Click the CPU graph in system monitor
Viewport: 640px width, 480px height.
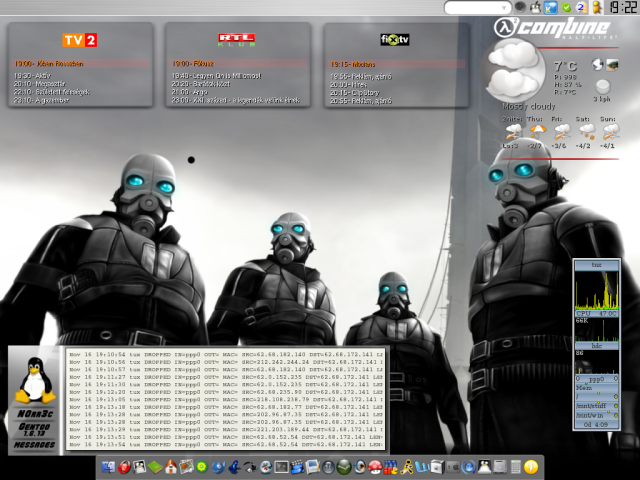pos(596,291)
